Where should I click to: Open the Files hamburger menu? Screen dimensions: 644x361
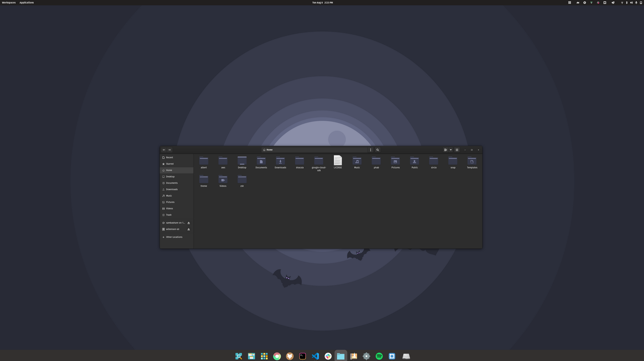457,150
